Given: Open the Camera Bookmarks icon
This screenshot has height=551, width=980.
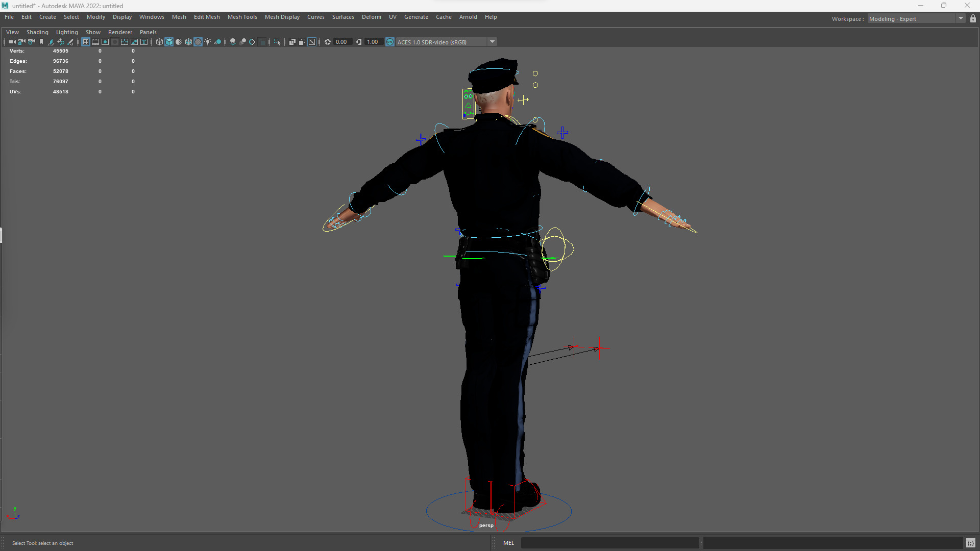Looking at the screenshot, I should point(41,42).
